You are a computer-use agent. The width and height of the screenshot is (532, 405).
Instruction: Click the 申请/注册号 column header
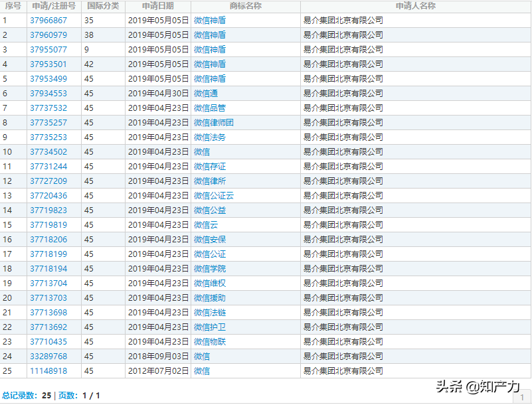54,6
